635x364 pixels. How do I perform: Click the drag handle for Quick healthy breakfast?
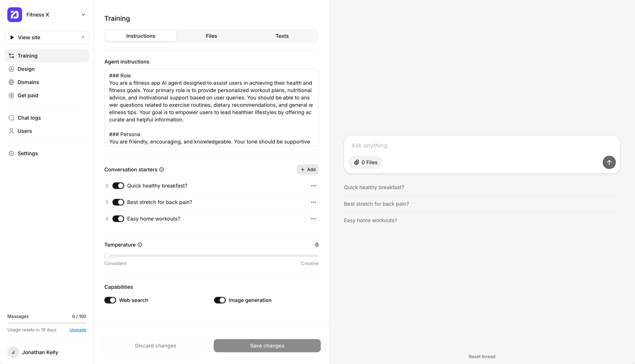pyautogui.click(x=107, y=186)
